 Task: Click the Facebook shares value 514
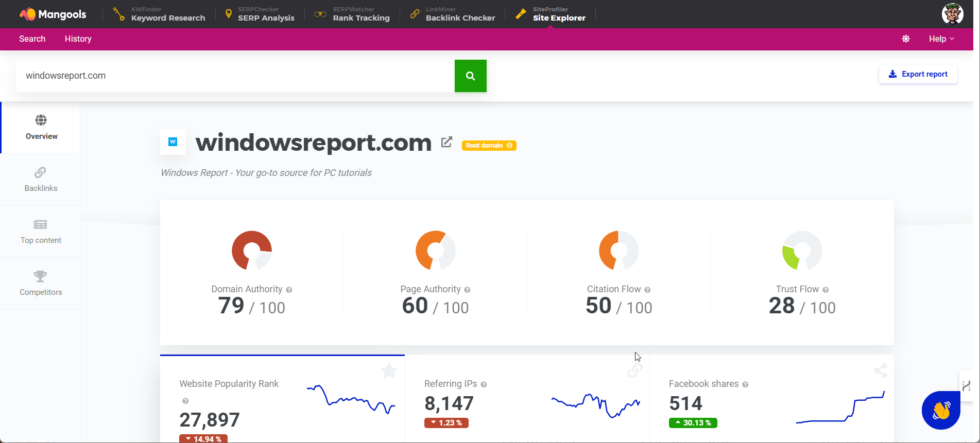coord(685,403)
